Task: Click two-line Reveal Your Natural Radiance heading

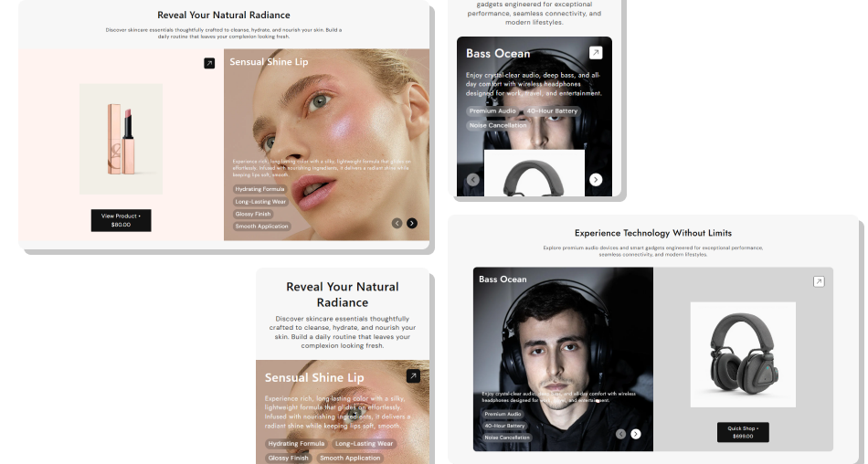Action: click(343, 295)
